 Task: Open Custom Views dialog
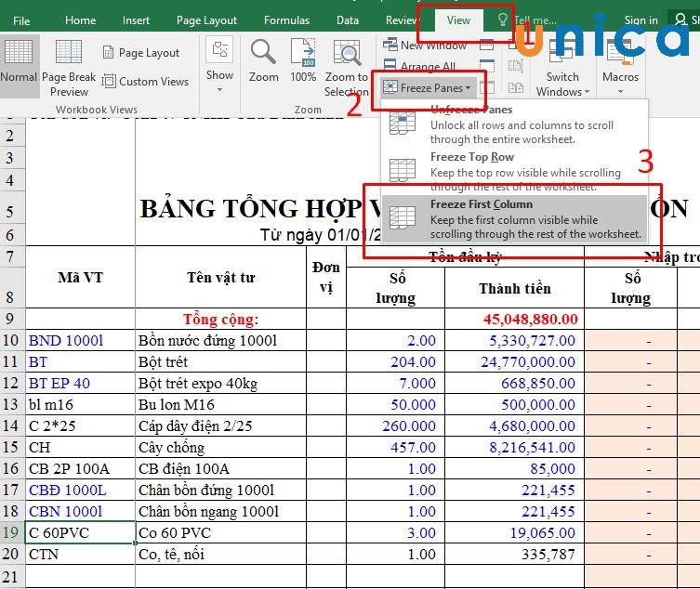point(145,82)
